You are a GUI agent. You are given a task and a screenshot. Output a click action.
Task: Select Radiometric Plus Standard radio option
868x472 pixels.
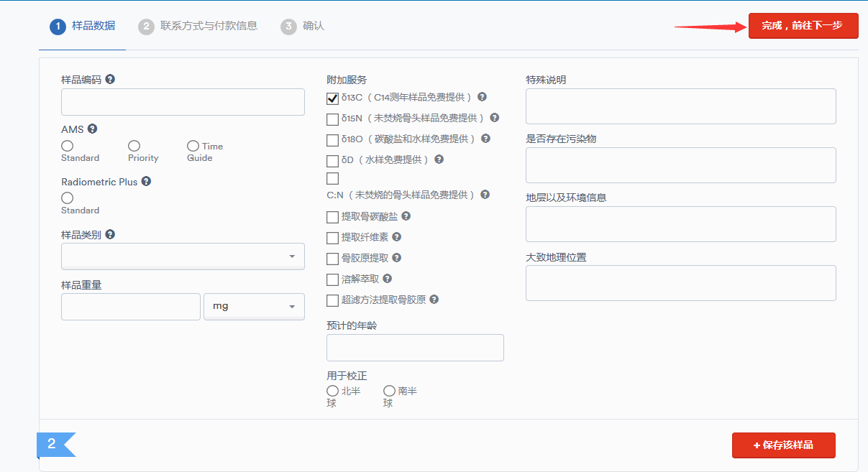pyautogui.click(x=67, y=198)
